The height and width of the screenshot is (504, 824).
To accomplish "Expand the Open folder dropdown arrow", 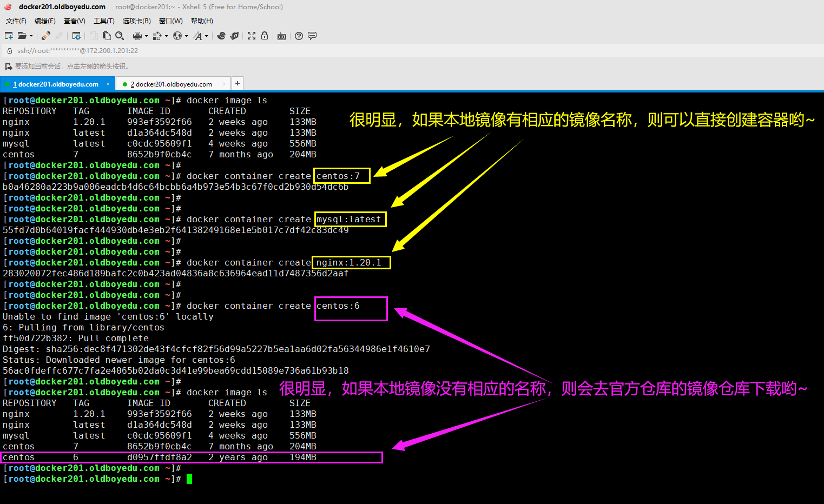I will (x=31, y=36).
